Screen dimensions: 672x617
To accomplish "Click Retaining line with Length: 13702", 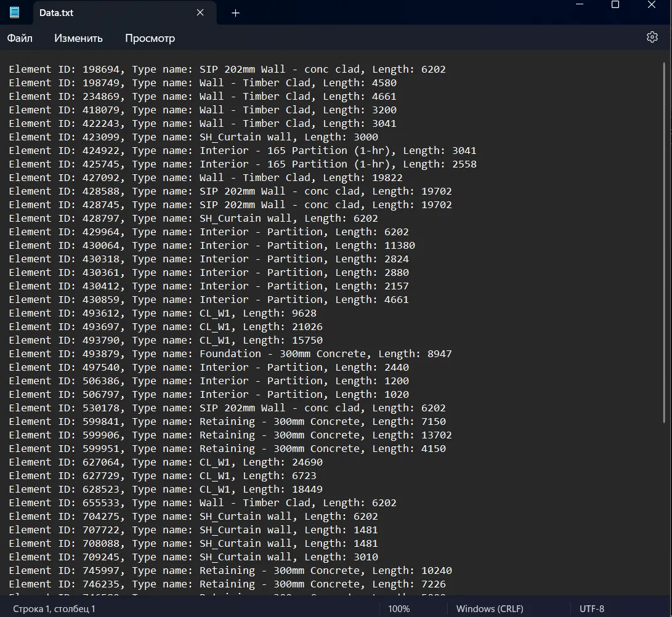I will [x=230, y=435].
